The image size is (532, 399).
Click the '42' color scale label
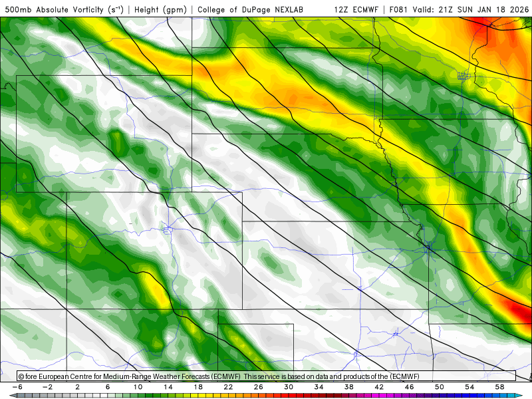tap(379, 387)
